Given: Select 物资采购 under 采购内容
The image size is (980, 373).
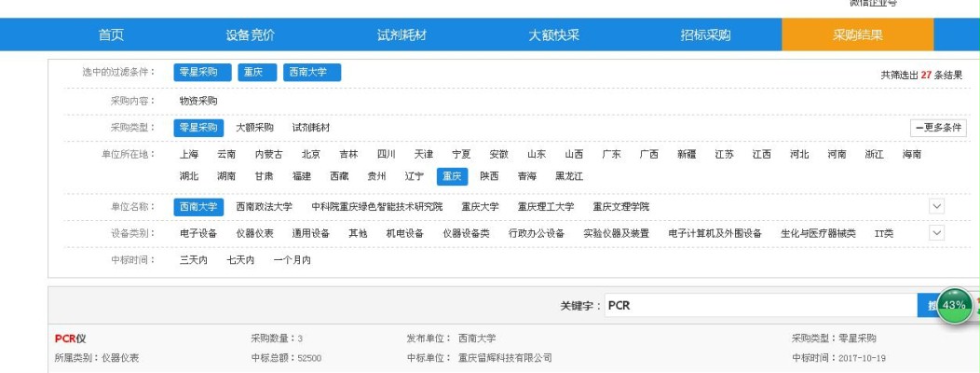Looking at the screenshot, I should click(x=198, y=101).
